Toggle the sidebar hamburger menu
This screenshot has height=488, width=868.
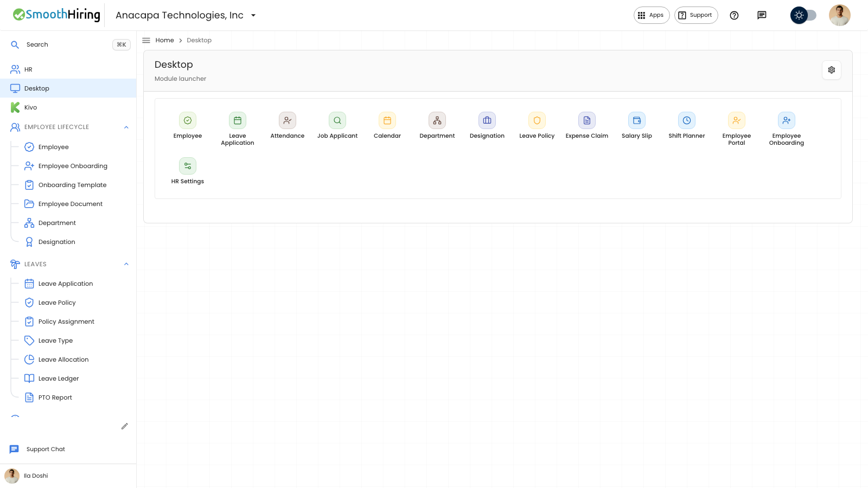click(x=146, y=40)
